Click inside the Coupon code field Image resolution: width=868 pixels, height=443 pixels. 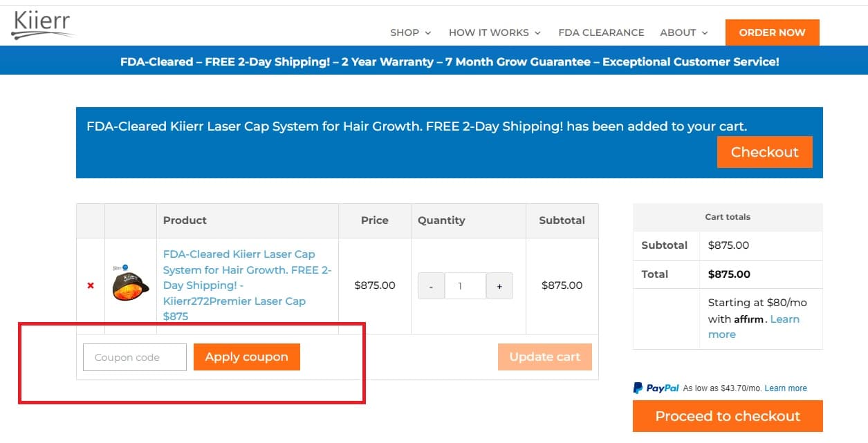(134, 357)
